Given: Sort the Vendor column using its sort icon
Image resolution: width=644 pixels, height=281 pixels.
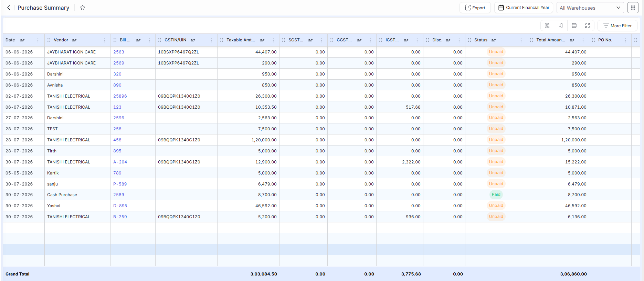Looking at the screenshot, I should [74, 40].
